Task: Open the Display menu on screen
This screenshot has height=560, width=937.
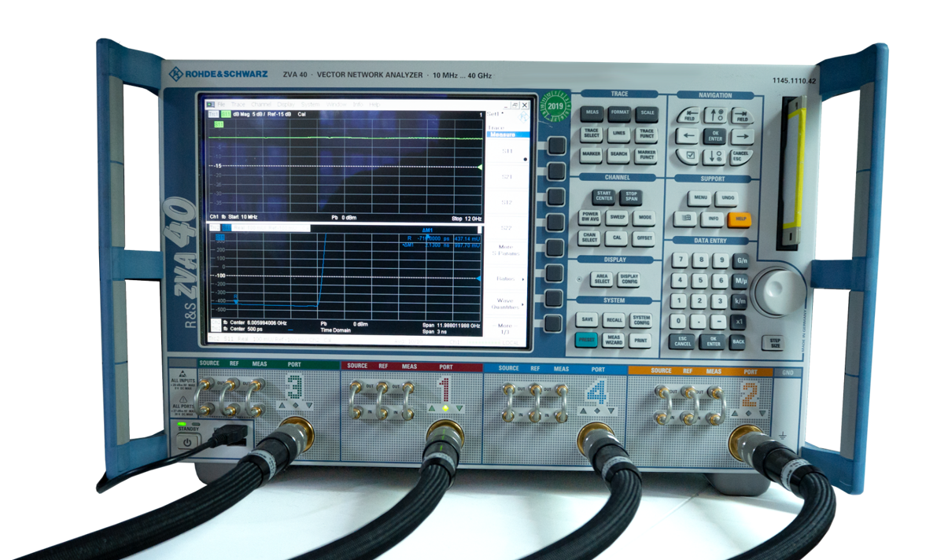Action: (x=286, y=105)
